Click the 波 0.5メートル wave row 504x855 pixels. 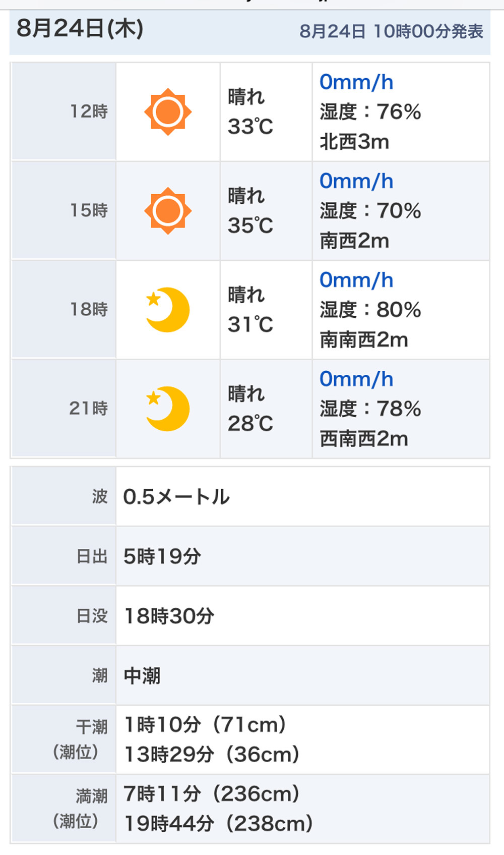point(250,496)
